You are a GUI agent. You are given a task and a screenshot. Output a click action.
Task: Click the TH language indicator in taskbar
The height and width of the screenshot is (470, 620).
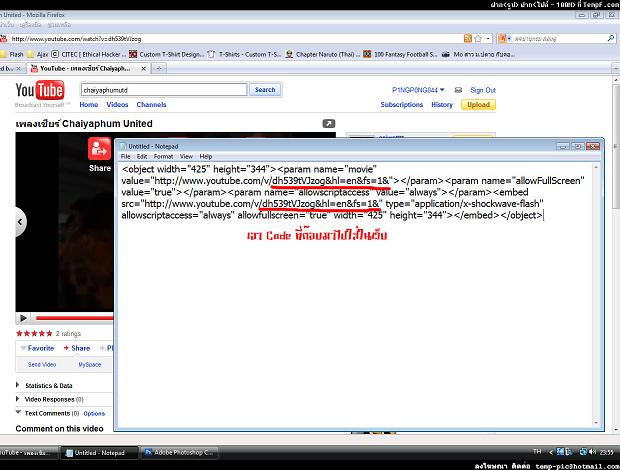click(537, 451)
